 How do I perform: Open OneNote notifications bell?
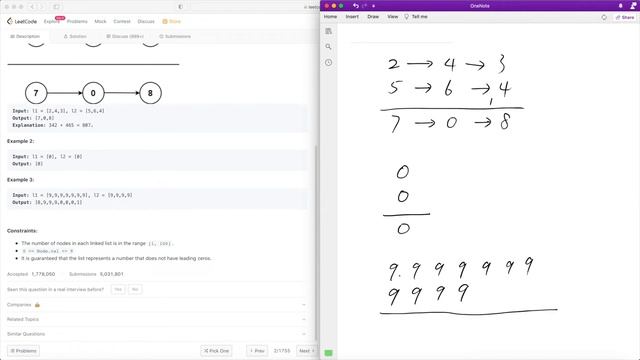[x=620, y=6]
